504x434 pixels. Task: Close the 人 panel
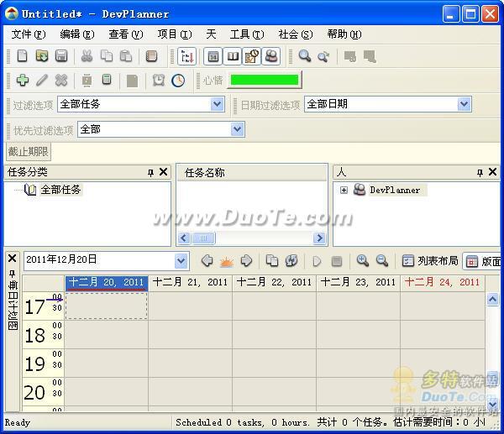pos(492,172)
